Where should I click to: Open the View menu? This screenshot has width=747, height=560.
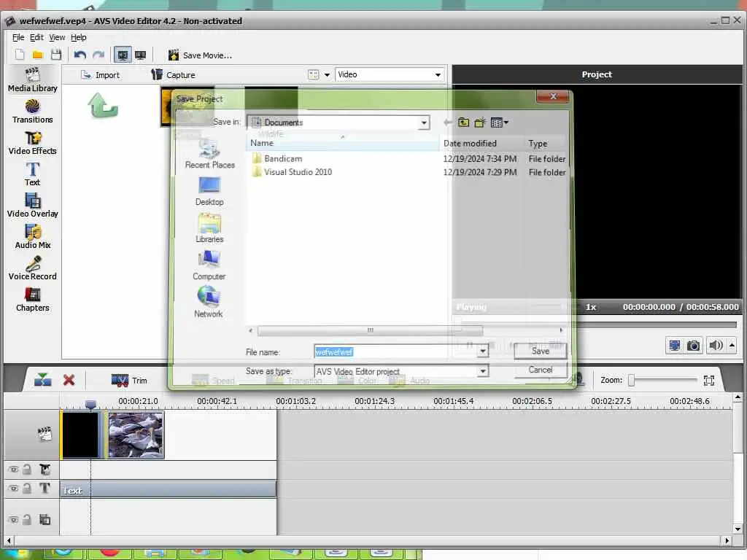tap(57, 37)
